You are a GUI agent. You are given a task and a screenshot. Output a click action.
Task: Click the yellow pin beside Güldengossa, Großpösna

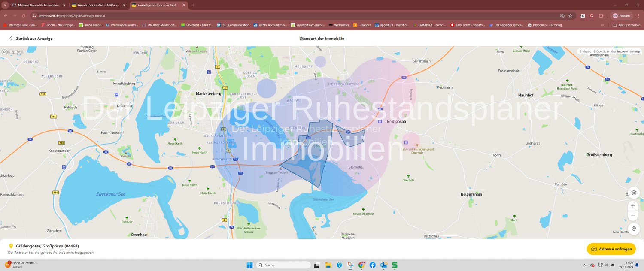[11, 246]
